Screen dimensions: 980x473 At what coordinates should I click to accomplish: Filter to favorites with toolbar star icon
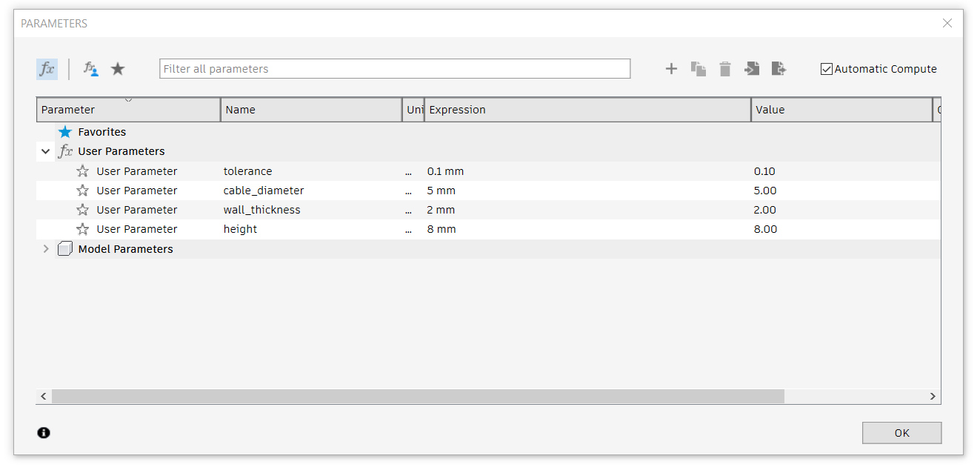(x=118, y=69)
